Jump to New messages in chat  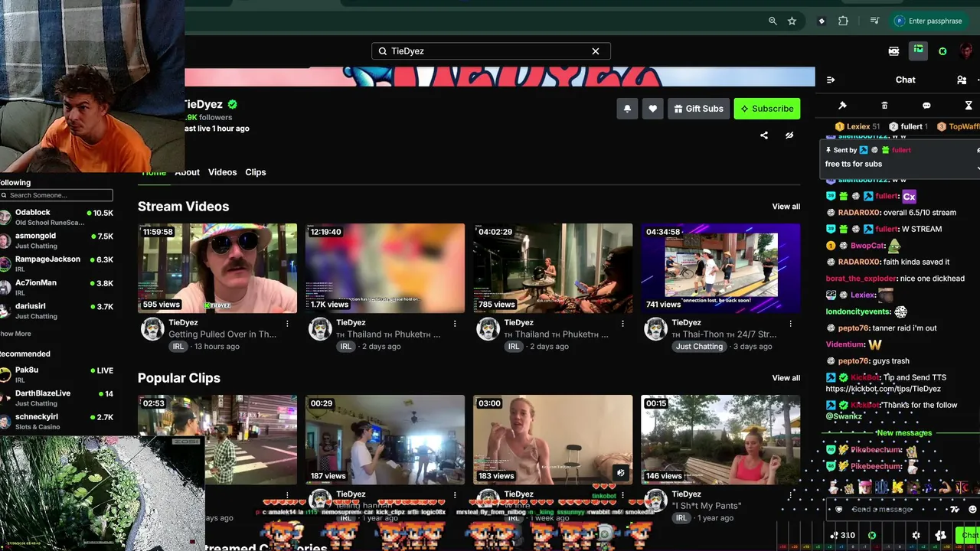tap(903, 433)
